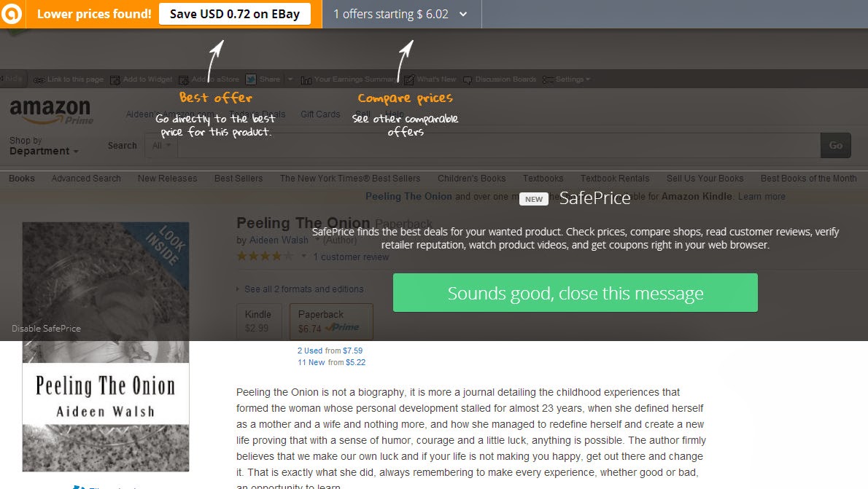
Task: Click the Discussion Boards speech bubble icon
Action: 468,79
